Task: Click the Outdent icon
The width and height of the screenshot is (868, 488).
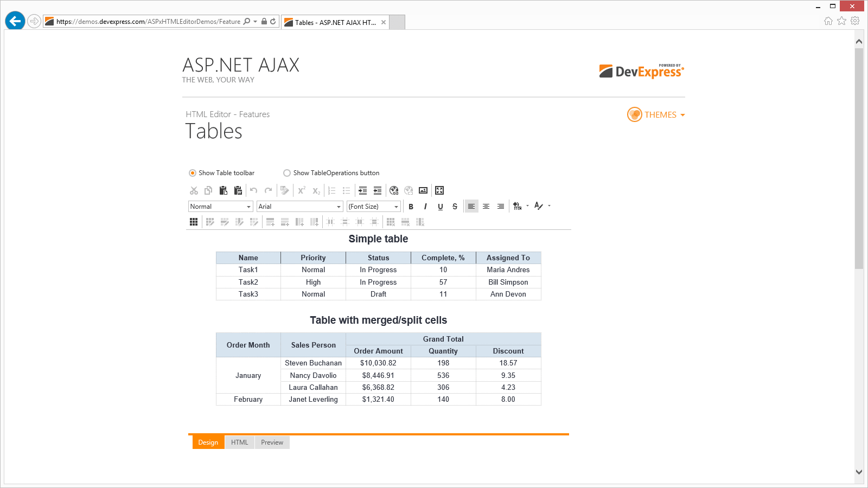Action: pyautogui.click(x=377, y=190)
